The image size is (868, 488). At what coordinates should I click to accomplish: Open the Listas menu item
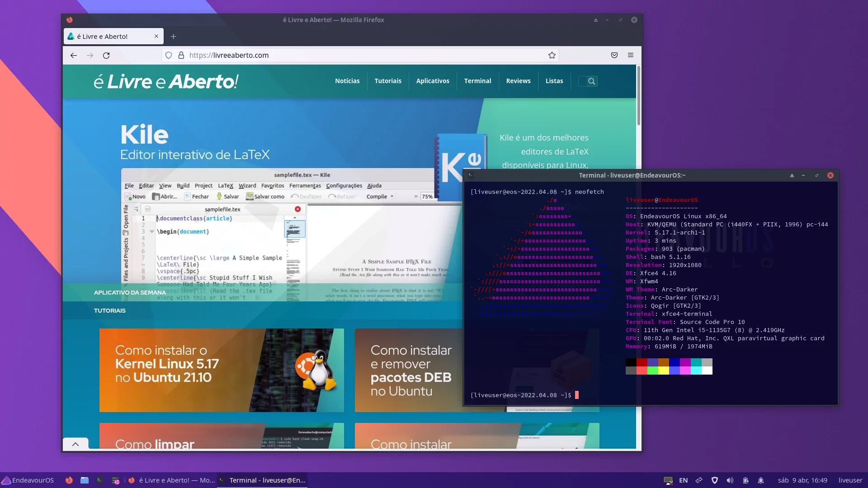click(x=554, y=81)
